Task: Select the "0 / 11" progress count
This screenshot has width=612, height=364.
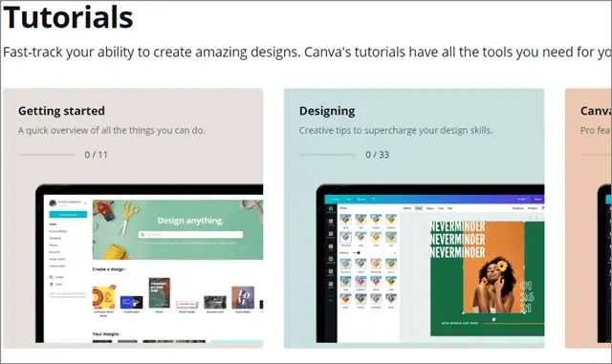Action: click(x=96, y=155)
